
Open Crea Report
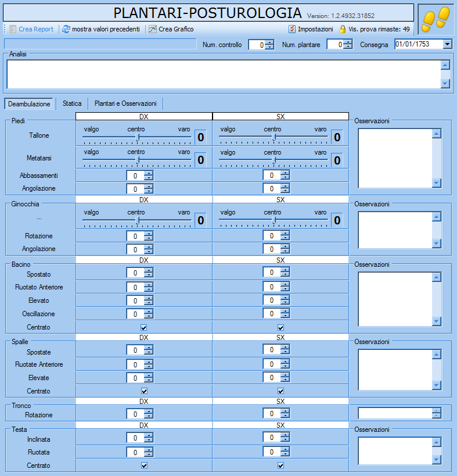click(x=36, y=29)
